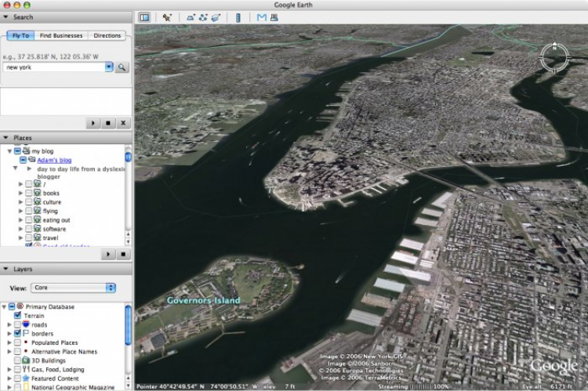The height and width of the screenshot is (391, 588).
Task: Click the email view icon
Action: (x=262, y=17)
